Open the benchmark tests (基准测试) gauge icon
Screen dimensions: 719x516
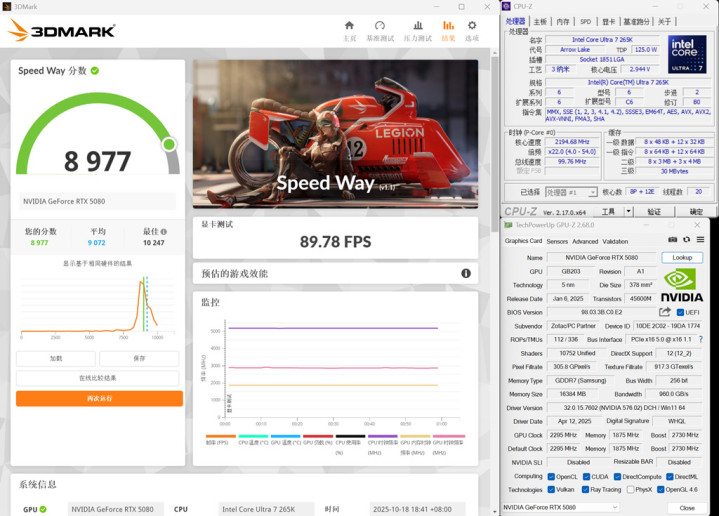click(379, 30)
